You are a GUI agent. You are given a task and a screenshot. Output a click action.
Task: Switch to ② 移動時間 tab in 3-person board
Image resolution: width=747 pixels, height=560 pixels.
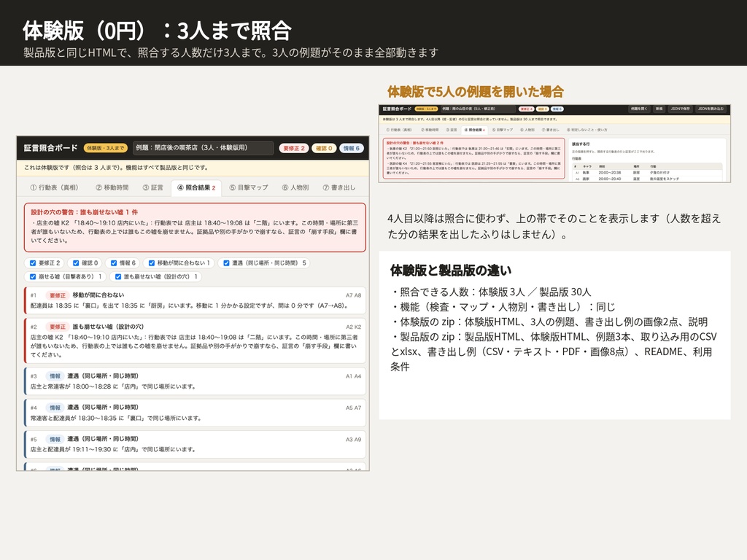[x=112, y=187]
